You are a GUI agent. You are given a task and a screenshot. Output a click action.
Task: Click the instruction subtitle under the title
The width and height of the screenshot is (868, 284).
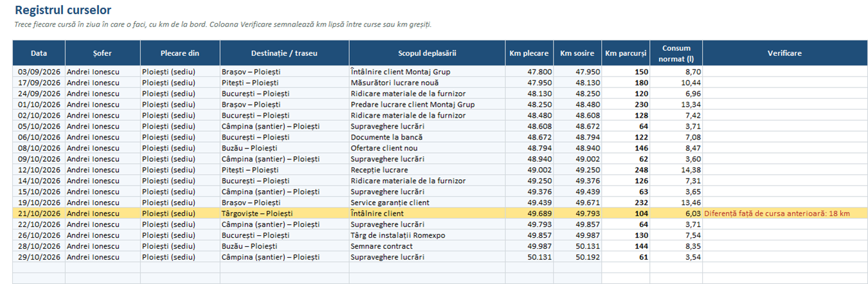[x=222, y=24]
